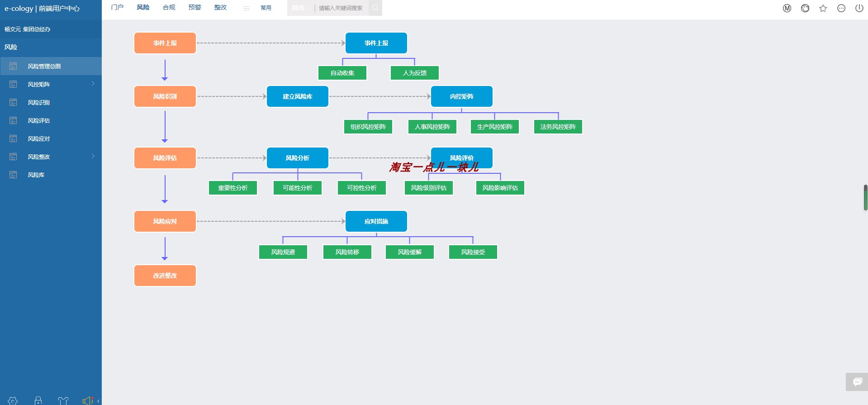
Task: Click the blue 风险分析 node
Action: point(298,158)
